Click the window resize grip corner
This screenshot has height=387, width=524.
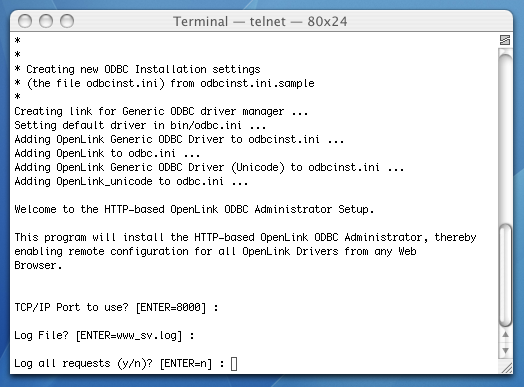coord(507,368)
